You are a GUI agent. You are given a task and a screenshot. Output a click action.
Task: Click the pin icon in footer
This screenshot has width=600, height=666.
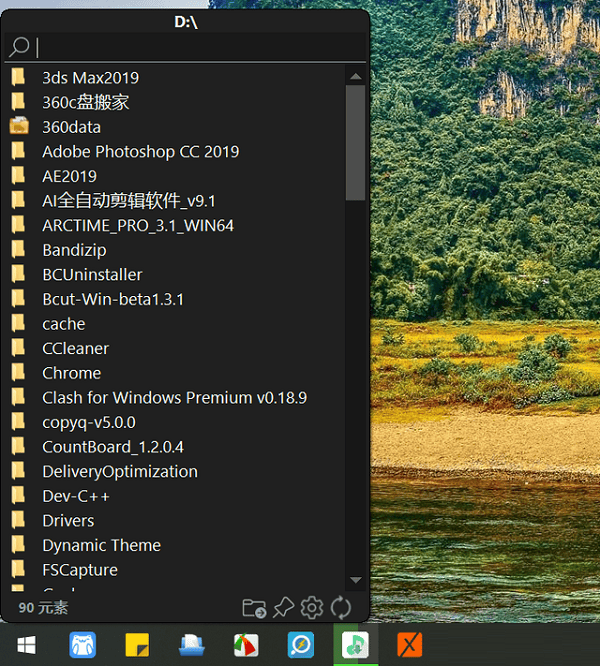click(283, 607)
